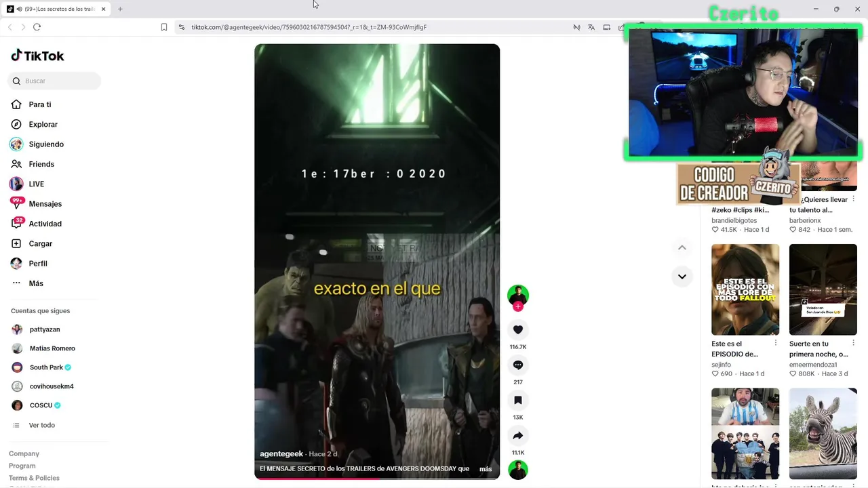Open brandielbigotes creator link
The image size is (868, 488).
tap(734, 220)
